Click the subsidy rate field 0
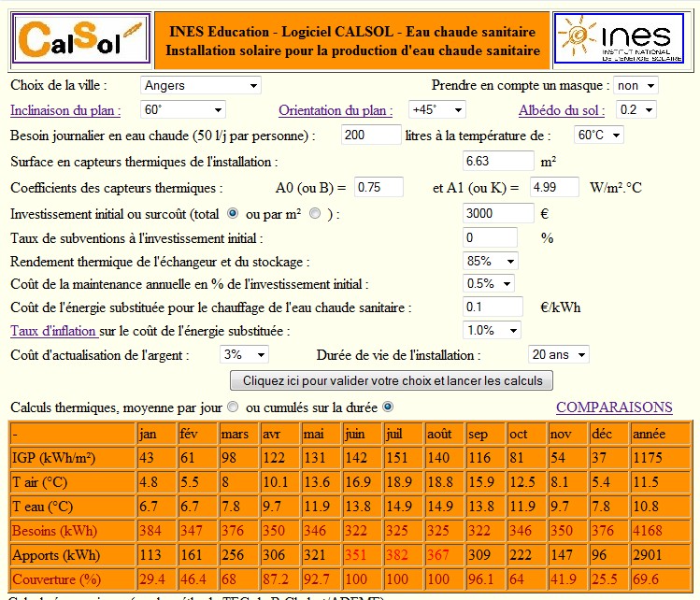 pyautogui.click(x=490, y=238)
